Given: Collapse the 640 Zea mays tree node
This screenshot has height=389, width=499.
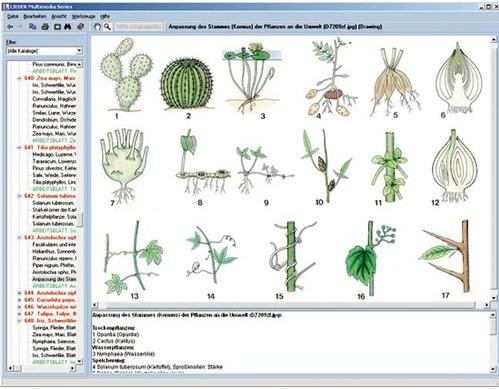Looking at the screenshot, I should click(x=19, y=78).
